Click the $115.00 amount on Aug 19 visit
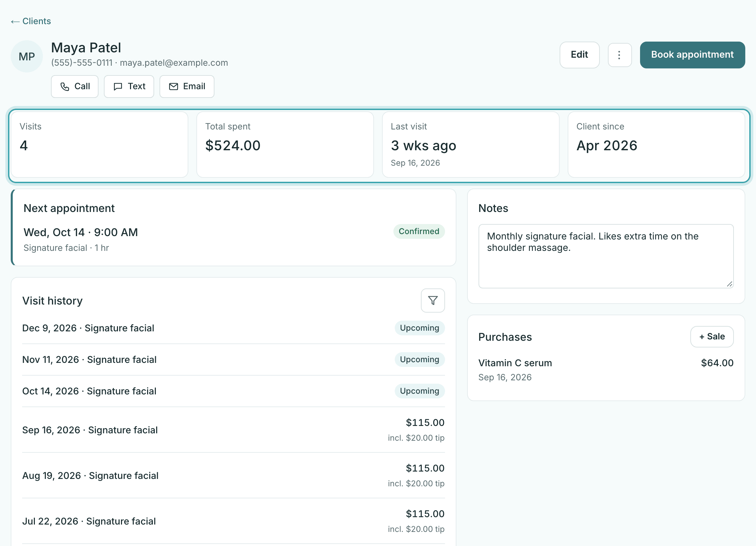The width and height of the screenshot is (756, 546). (425, 468)
